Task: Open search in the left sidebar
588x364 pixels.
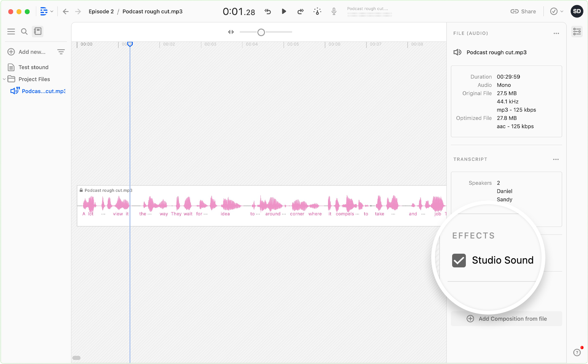Action: [24, 31]
